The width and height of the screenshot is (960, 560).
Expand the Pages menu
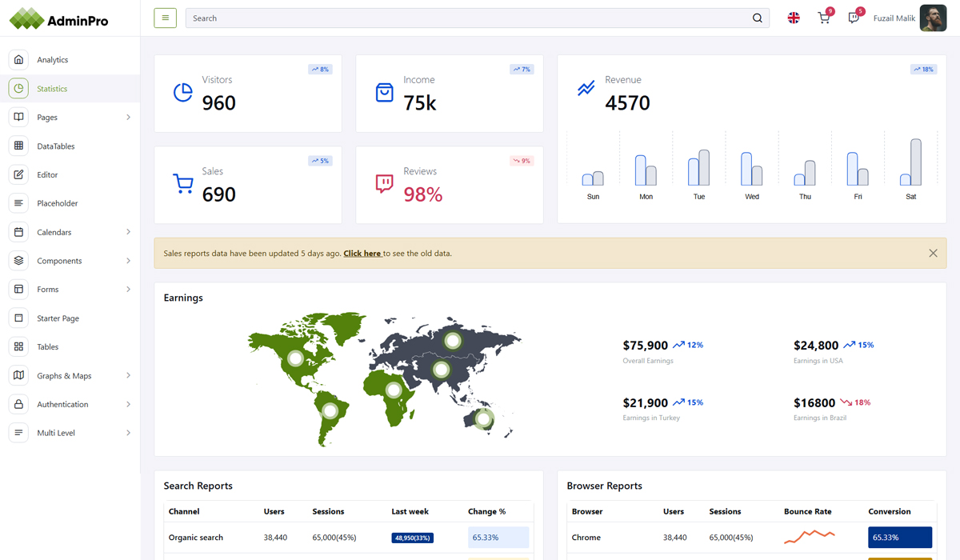[x=48, y=117]
